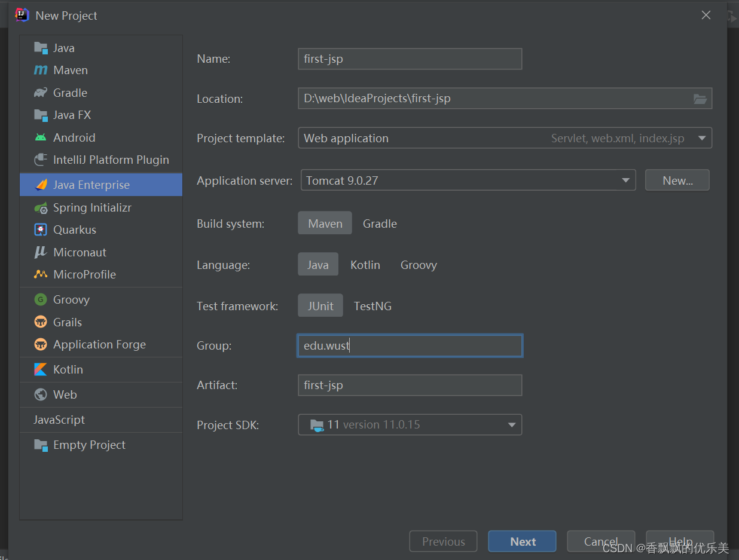
Task: Click the JDK folder icon in Project SDK
Action: coord(317,425)
